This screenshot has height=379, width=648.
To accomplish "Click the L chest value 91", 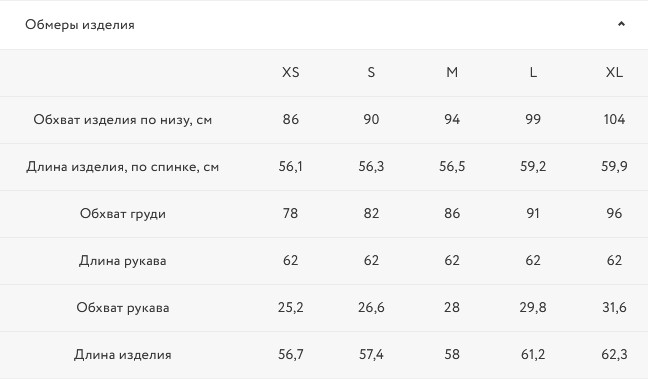I will (533, 213).
